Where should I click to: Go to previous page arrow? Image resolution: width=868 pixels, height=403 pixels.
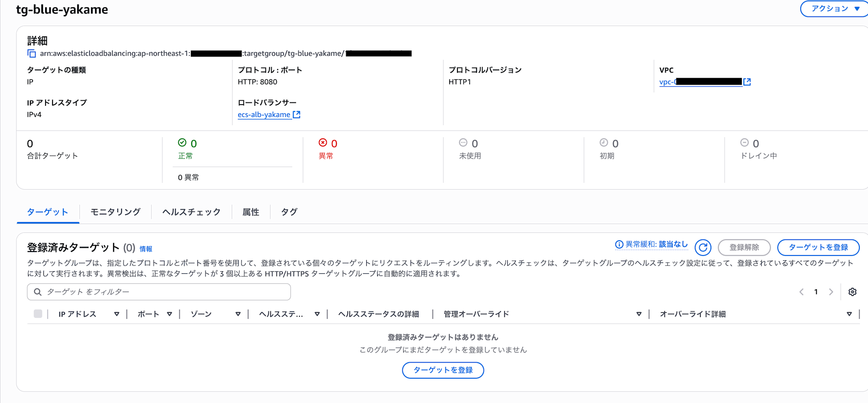pos(802,292)
